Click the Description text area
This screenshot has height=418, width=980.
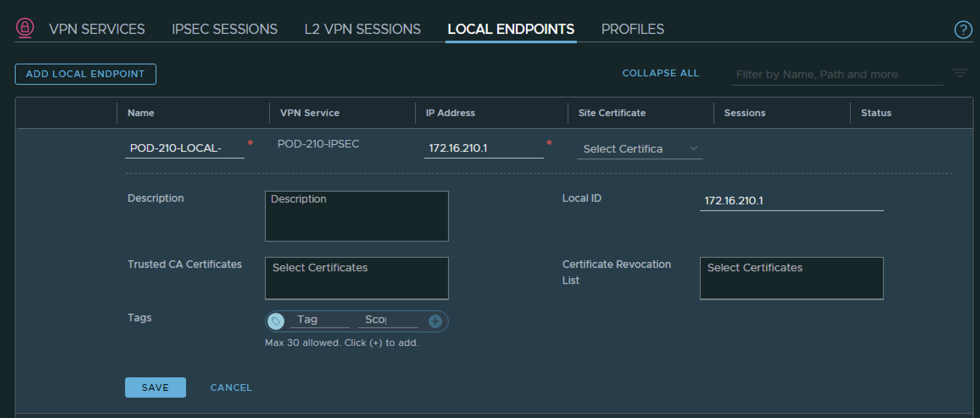click(x=356, y=216)
